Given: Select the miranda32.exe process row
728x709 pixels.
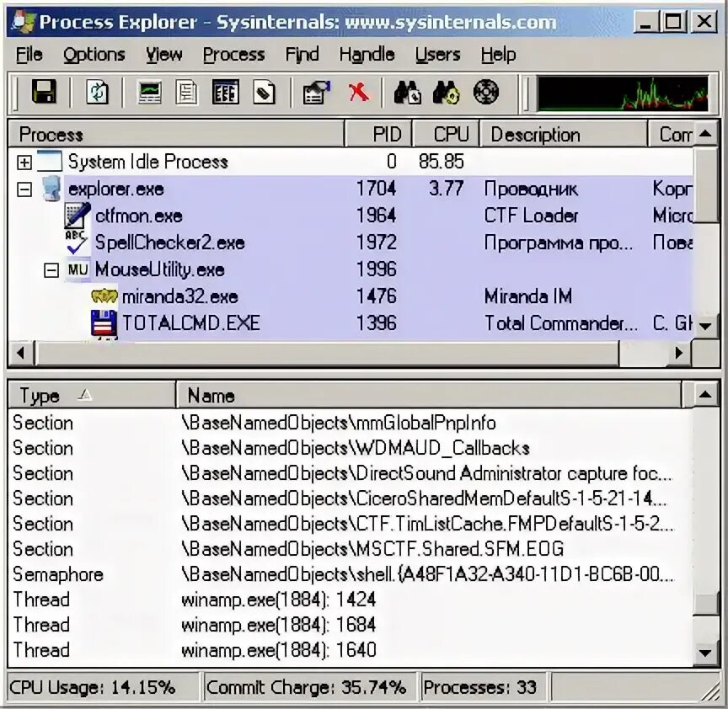Looking at the screenshot, I should click(x=351, y=296).
